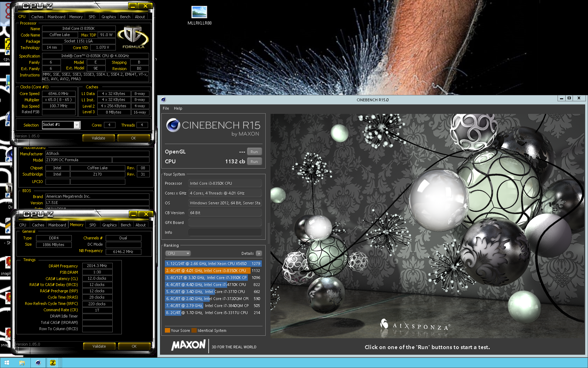The width and height of the screenshot is (588, 368).
Task: Select ranking row Intel Core i7-3930K
Action: tap(213, 278)
